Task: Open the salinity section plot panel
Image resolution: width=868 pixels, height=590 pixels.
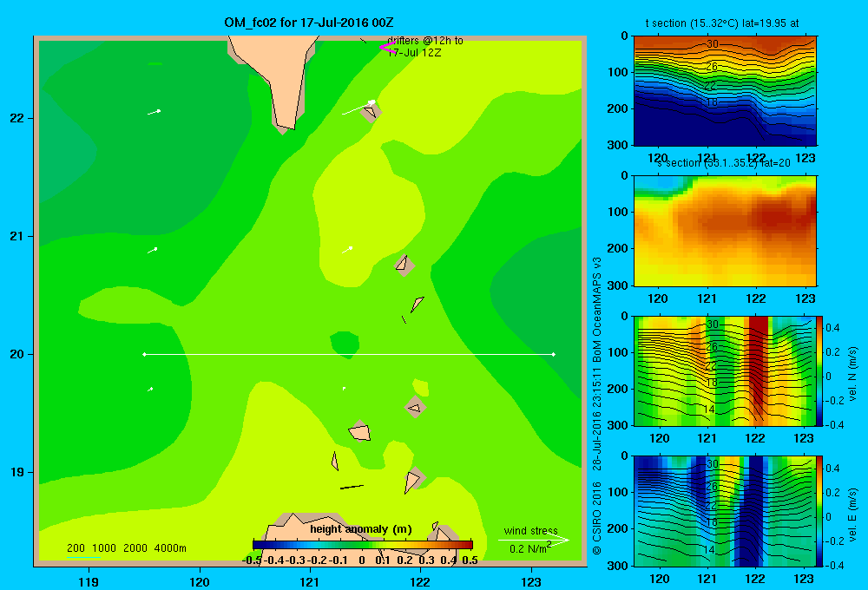Action: coord(725,230)
